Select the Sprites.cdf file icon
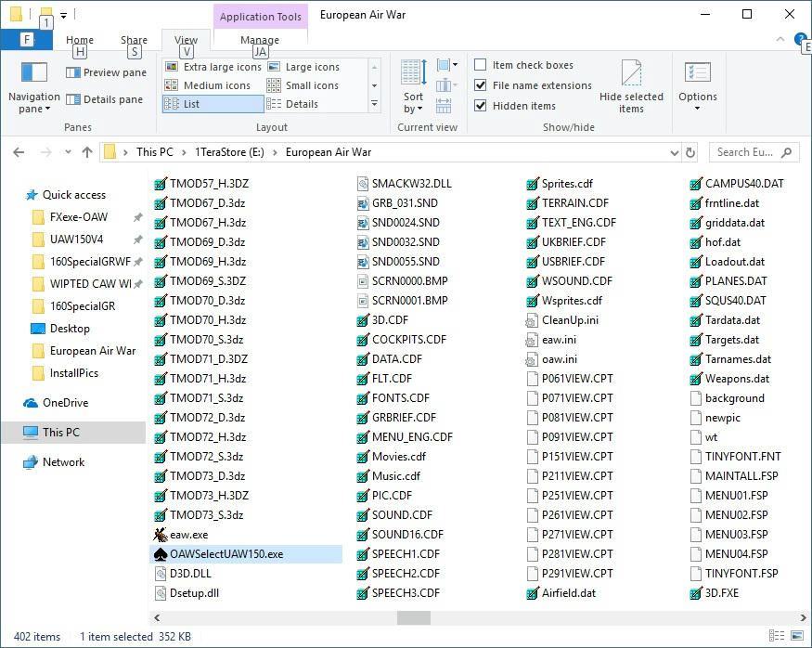812x648 pixels. [x=533, y=184]
